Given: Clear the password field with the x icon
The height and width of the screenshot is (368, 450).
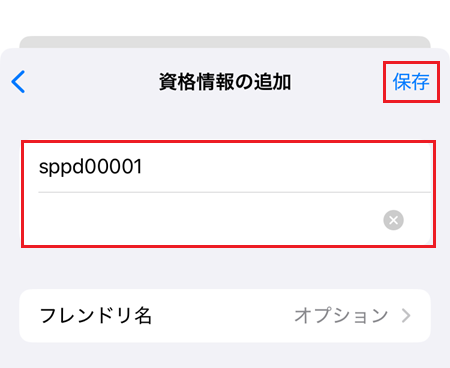Looking at the screenshot, I should [393, 220].
